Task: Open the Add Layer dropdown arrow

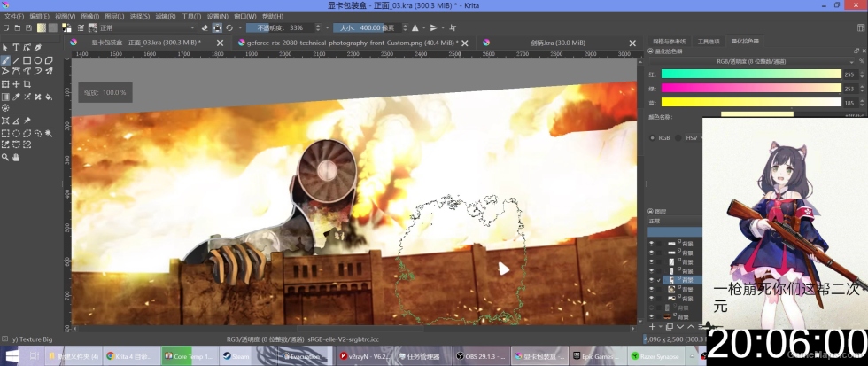Action: tap(661, 327)
